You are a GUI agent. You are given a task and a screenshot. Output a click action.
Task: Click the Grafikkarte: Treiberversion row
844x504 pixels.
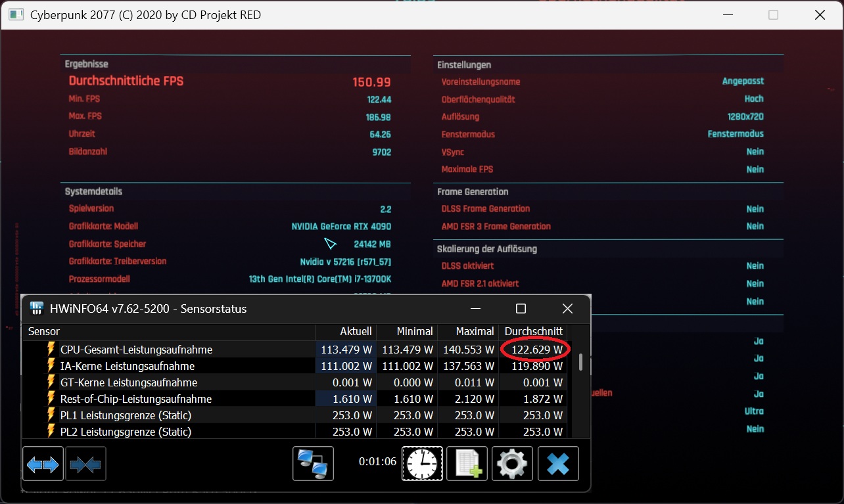(x=230, y=261)
